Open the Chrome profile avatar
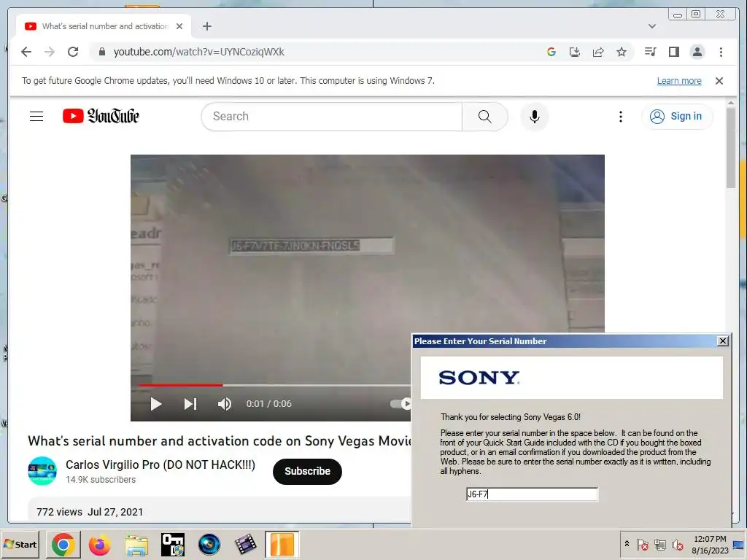The height and width of the screenshot is (560, 747). click(697, 52)
